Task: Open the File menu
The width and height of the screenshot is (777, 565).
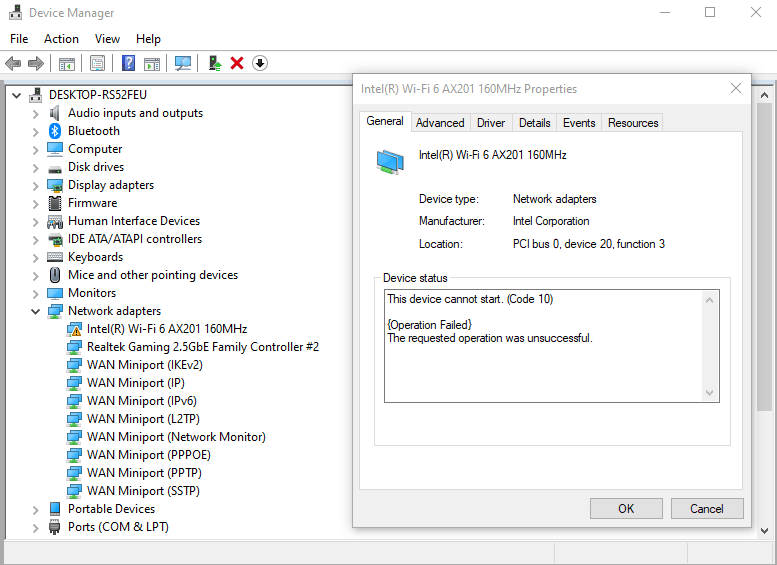Action: tap(19, 39)
